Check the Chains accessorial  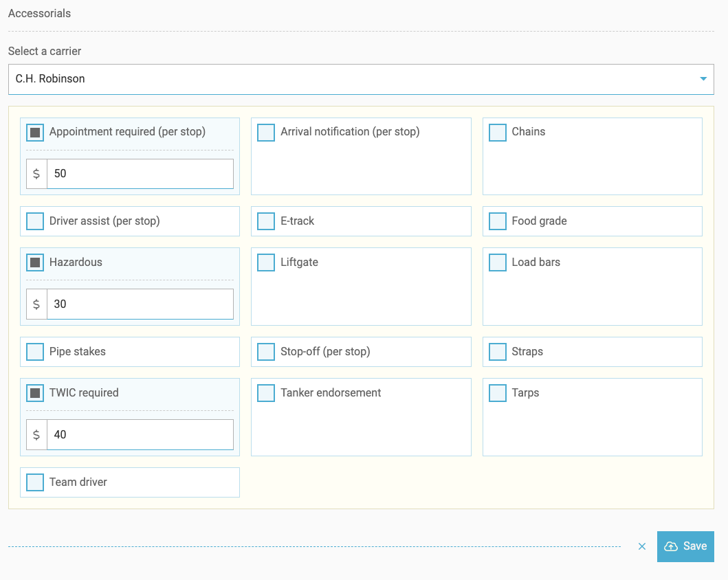click(498, 133)
